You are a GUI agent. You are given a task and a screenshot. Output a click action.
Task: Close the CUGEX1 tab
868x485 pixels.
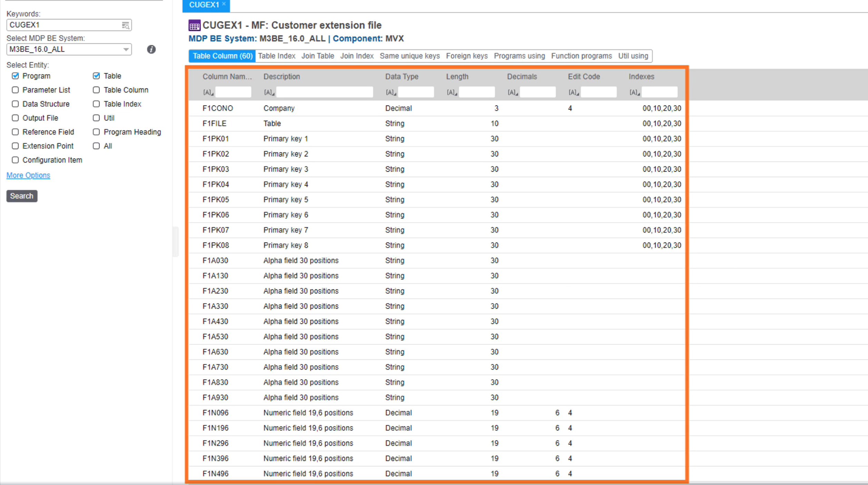(224, 4)
